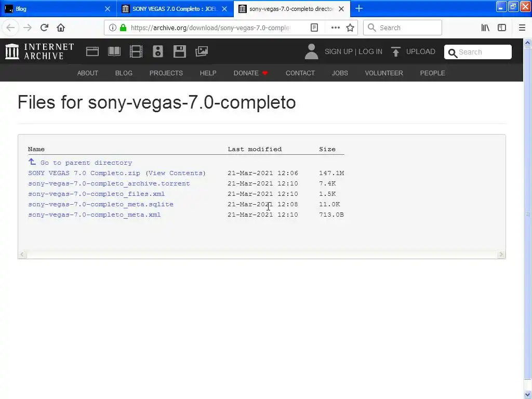Image resolution: width=532 pixels, height=399 pixels.
Task: Click the page scrollbar down arrow
Action: [528, 395]
